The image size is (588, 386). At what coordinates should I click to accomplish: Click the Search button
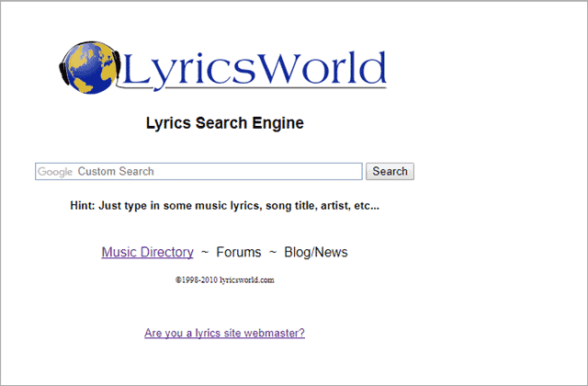click(390, 172)
